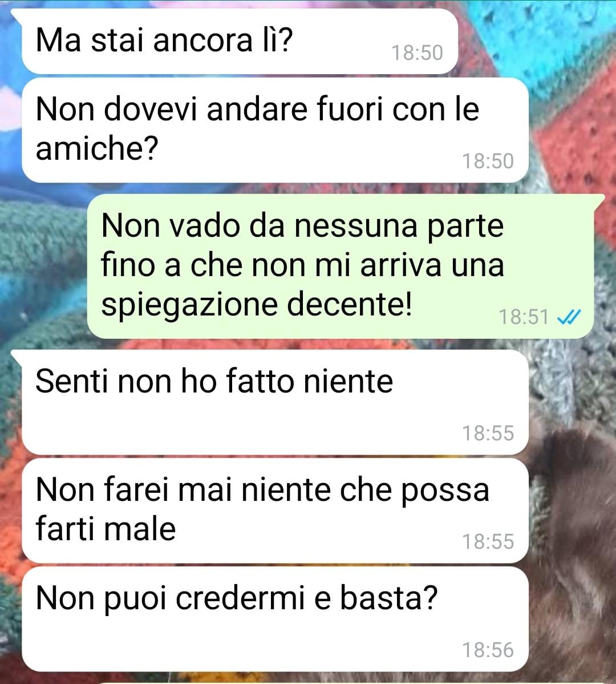Tap the tail on the "Senti non ho" bubble
The height and width of the screenshot is (684, 616).
(18, 355)
